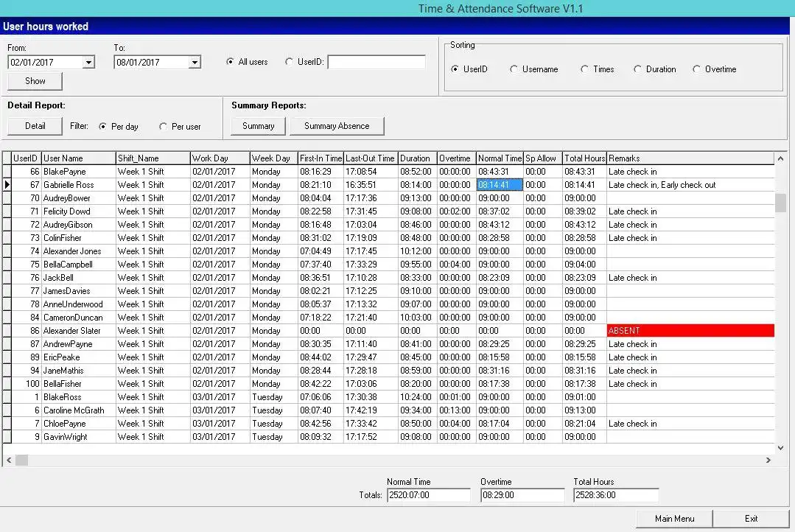Image resolution: width=795 pixels, height=532 pixels.
Task: Click the 17:42:19 last-out time cell
Action: [371, 410]
